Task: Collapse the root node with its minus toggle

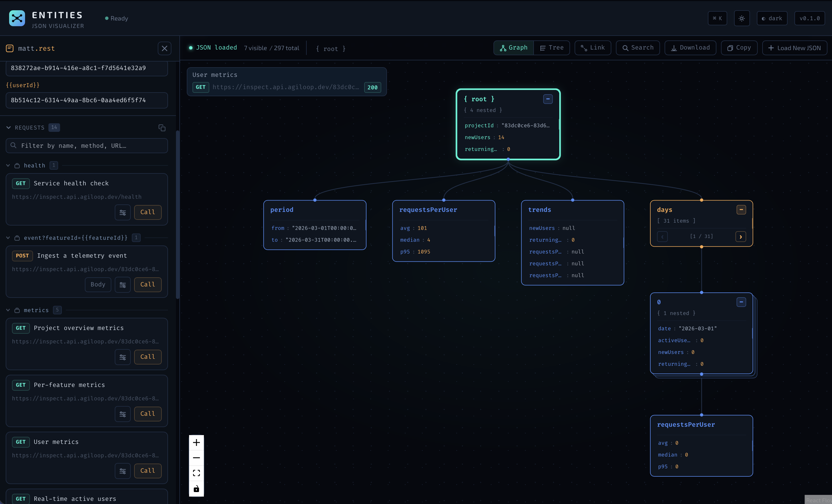Action: (x=548, y=99)
